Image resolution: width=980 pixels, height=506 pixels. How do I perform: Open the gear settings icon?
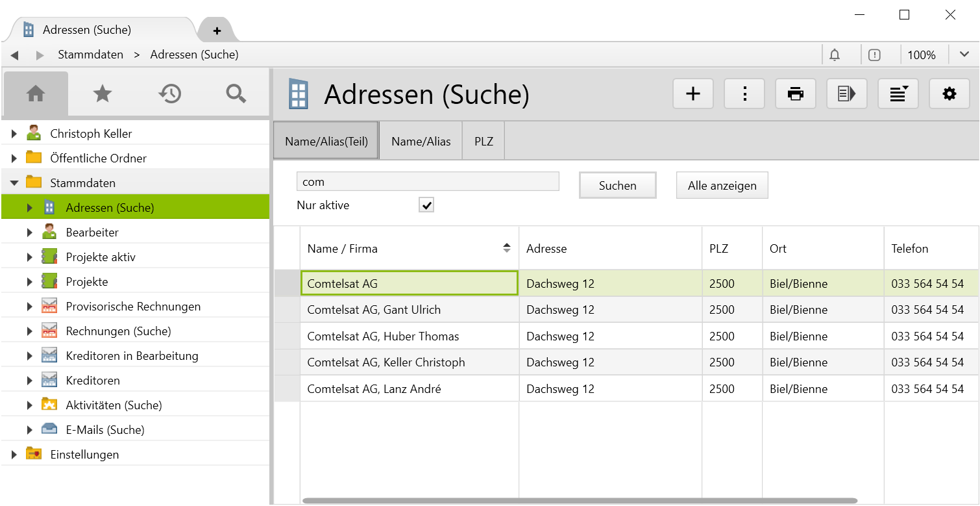[949, 94]
